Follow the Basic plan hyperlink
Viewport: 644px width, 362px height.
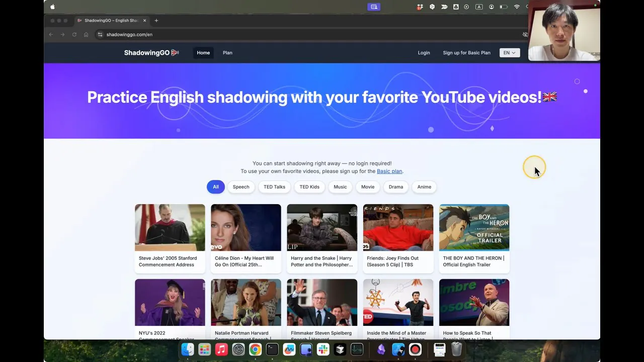pyautogui.click(x=389, y=171)
